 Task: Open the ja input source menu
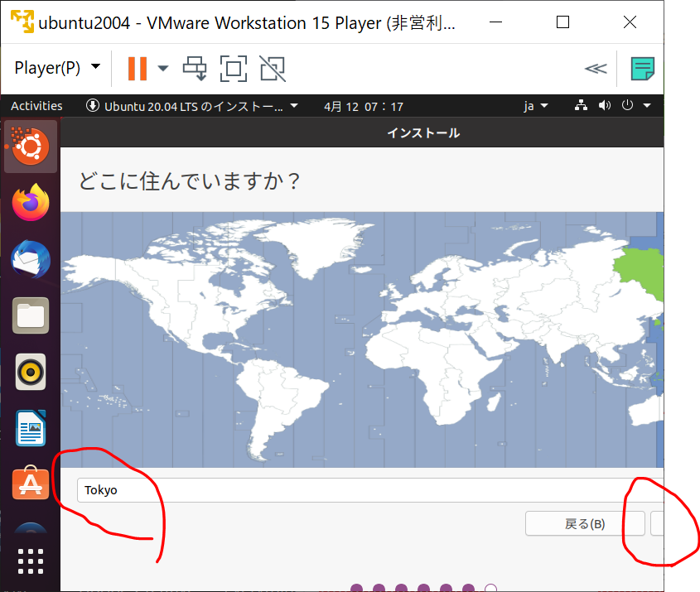click(536, 106)
